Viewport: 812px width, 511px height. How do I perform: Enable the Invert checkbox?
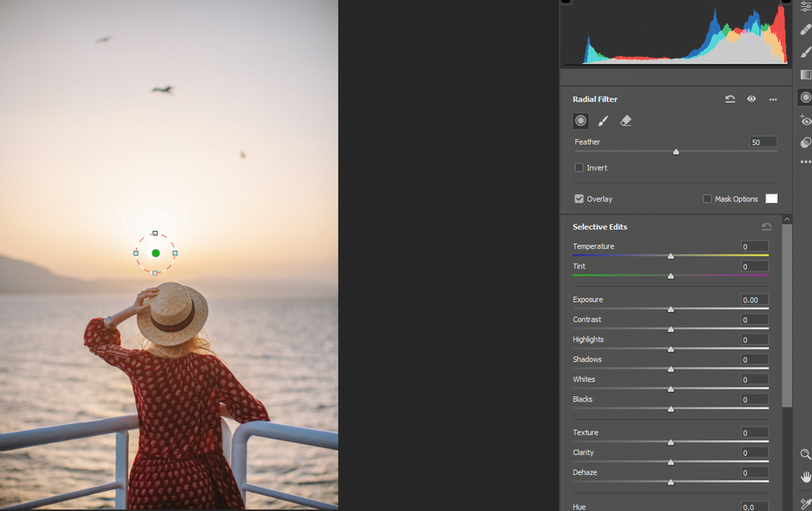(580, 167)
